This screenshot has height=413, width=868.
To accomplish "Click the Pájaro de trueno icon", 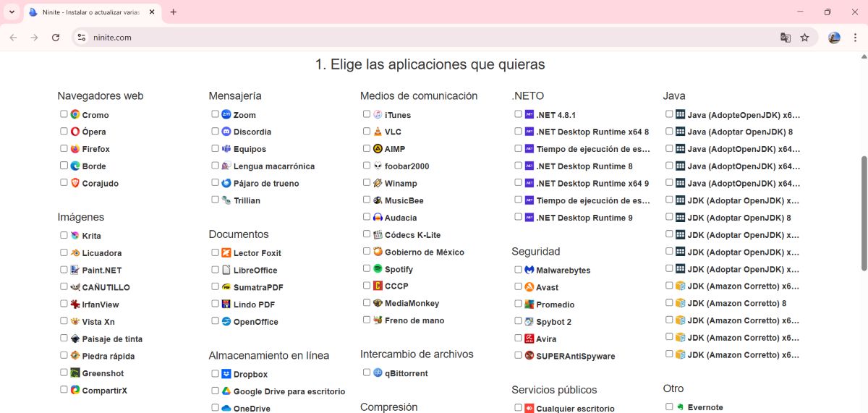I will (226, 183).
